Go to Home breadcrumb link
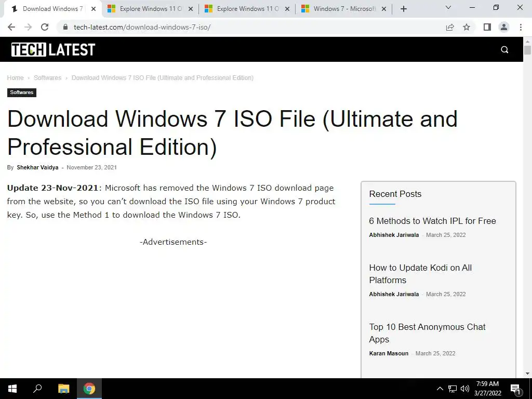532x399 pixels. point(15,78)
